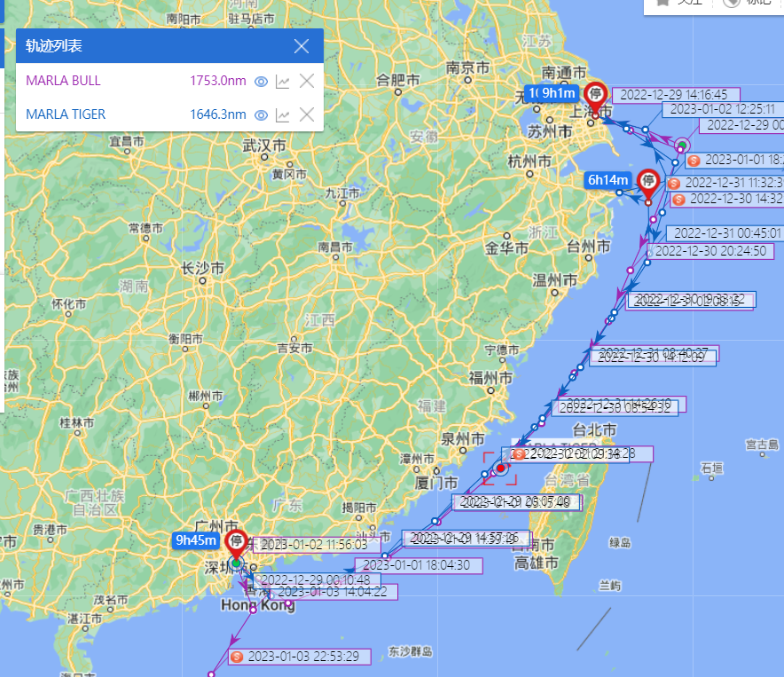Screen dimensions: 784x677
Task: Click the 9h45m stop duration label
Action: [x=195, y=539]
